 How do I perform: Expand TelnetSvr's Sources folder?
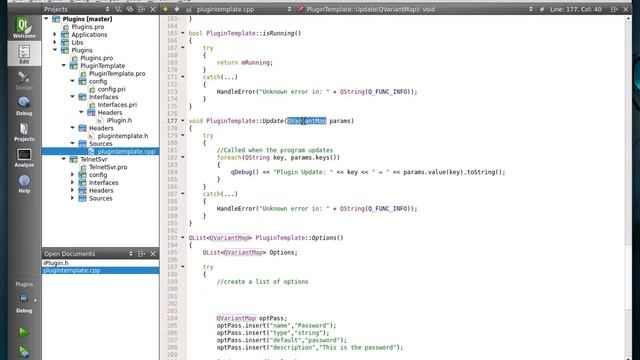[73, 198]
